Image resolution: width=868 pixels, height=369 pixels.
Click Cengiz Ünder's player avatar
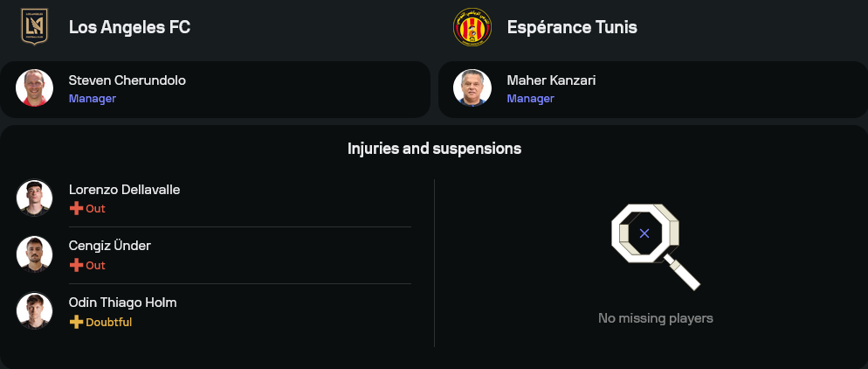tap(35, 254)
